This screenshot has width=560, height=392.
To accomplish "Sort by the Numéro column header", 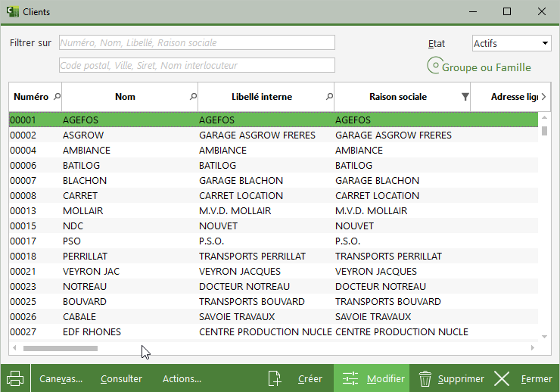I will (x=31, y=96).
